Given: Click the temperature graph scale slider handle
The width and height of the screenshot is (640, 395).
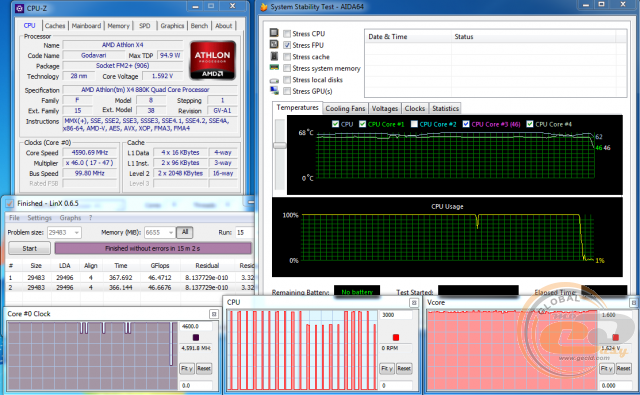Looking at the screenshot, I should (x=280, y=145).
